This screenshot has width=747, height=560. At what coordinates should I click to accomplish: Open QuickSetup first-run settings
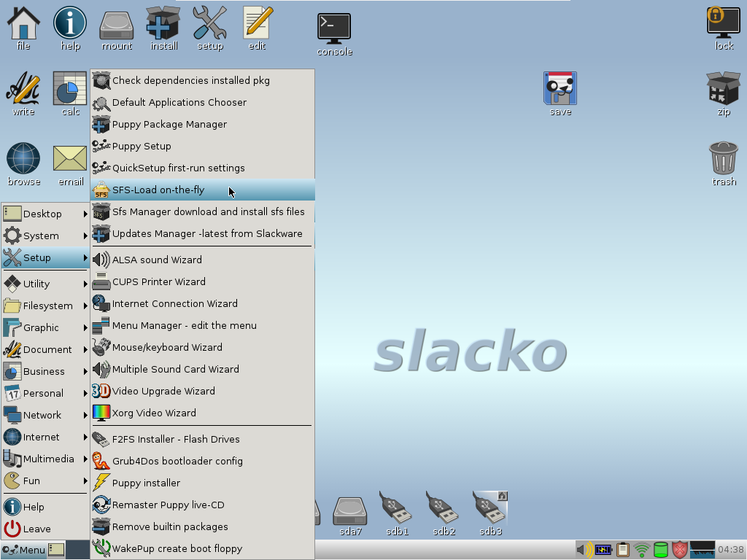(203, 168)
